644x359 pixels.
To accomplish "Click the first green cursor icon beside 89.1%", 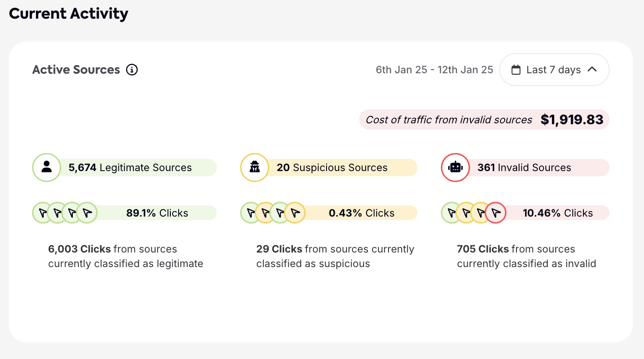I will 43,212.
